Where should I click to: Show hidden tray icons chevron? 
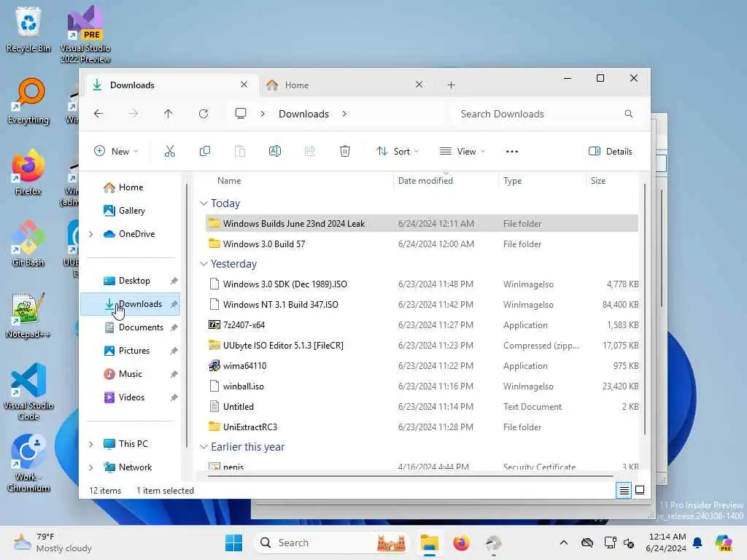(x=564, y=542)
